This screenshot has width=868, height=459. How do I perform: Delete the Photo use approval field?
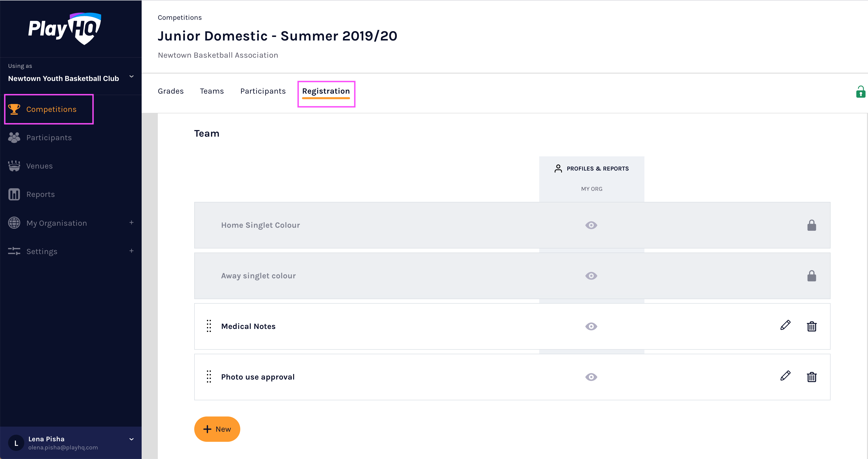pyautogui.click(x=811, y=377)
